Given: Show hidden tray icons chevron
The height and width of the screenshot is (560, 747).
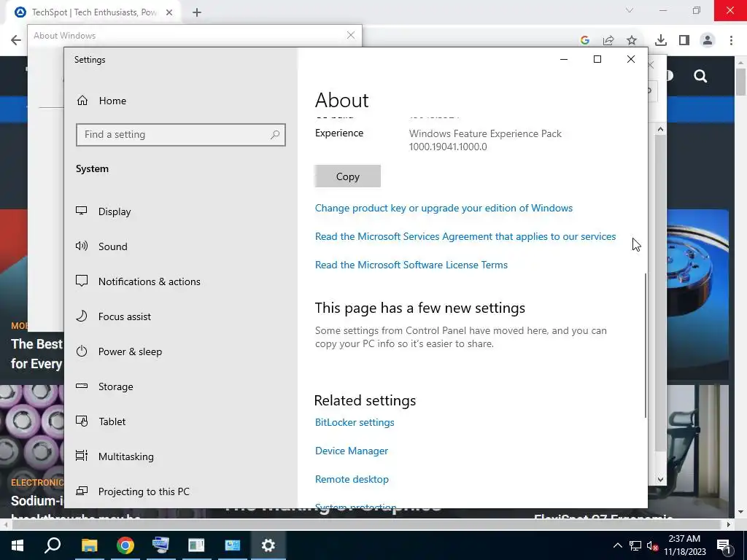Looking at the screenshot, I should [617, 545].
